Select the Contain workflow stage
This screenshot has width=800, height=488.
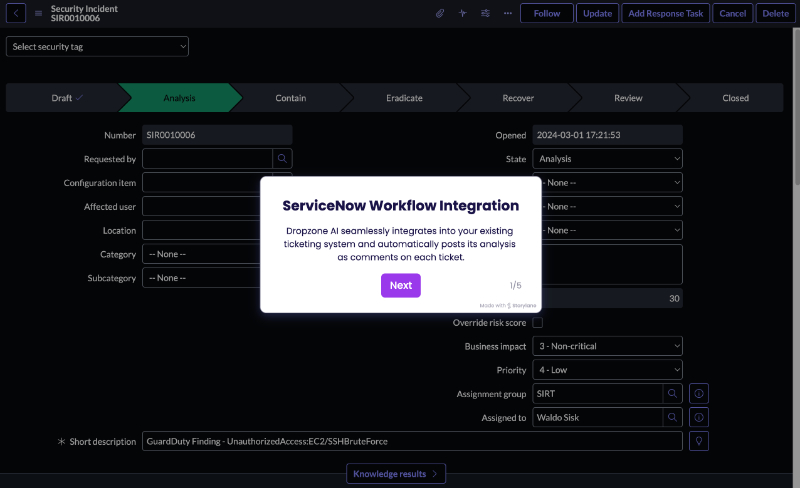[x=291, y=98]
